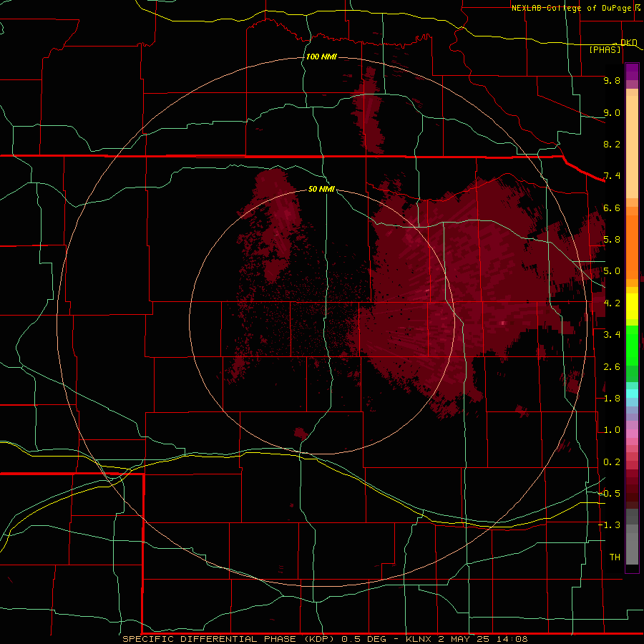The height and width of the screenshot is (644, 644).
Task: Click the 5.0 legend value
Action: (x=612, y=271)
